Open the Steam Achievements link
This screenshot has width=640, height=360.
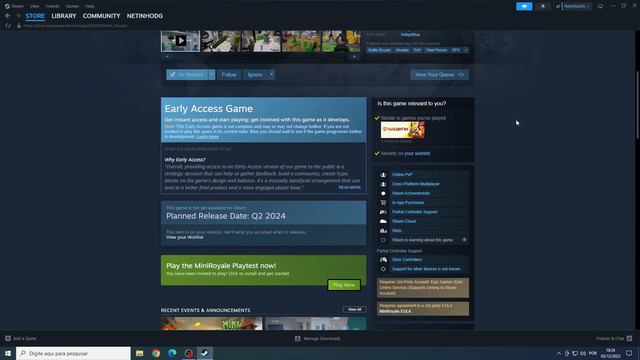click(411, 193)
